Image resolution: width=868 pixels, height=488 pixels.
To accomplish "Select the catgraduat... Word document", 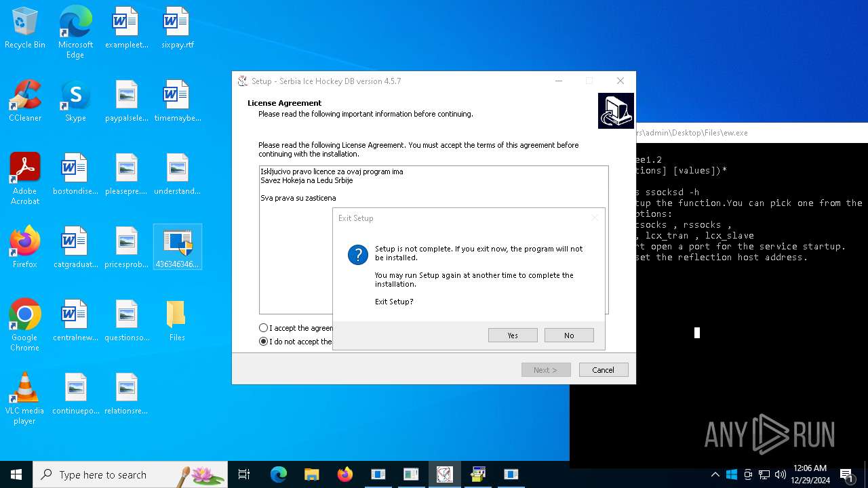I will (x=75, y=247).
